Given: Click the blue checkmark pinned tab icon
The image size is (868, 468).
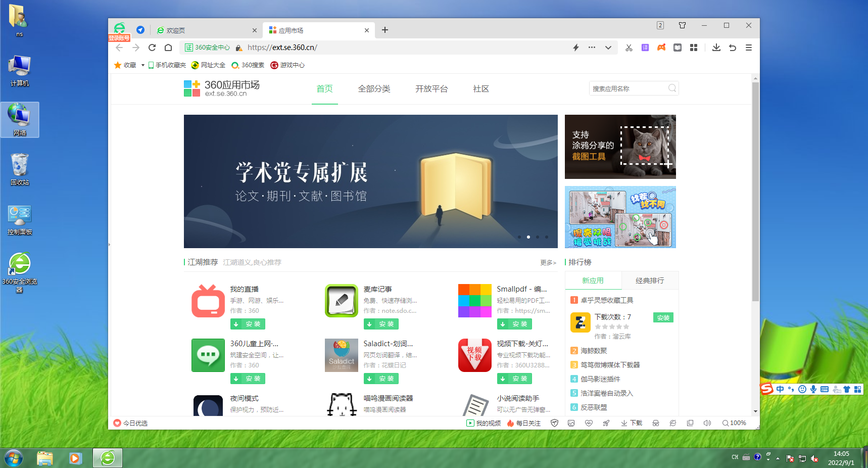Looking at the screenshot, I should coord(140,30).
